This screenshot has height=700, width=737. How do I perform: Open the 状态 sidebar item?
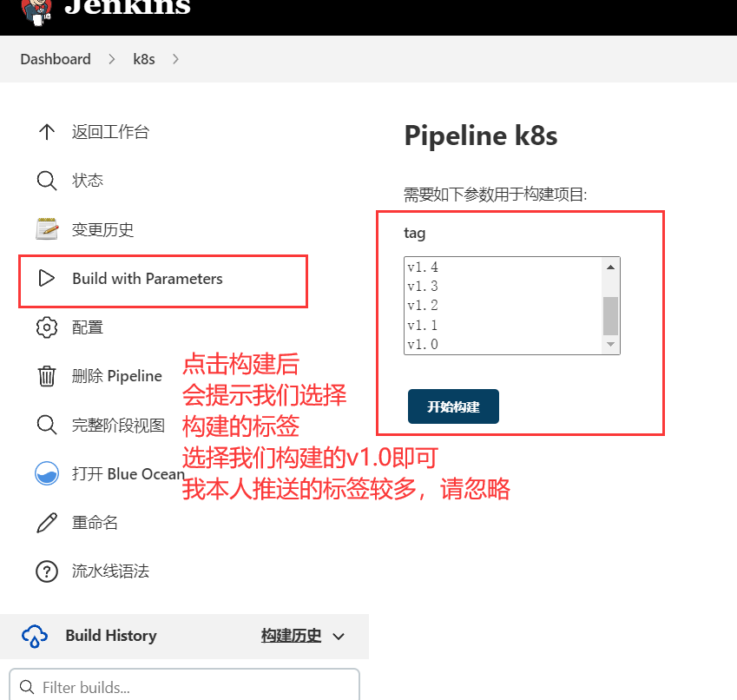(x=88, y=181)
